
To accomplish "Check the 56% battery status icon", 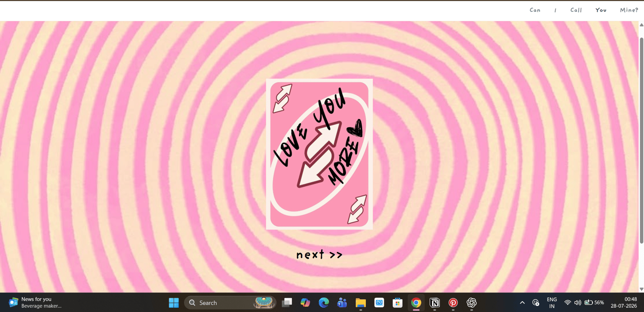I will (x=594, y=303).
